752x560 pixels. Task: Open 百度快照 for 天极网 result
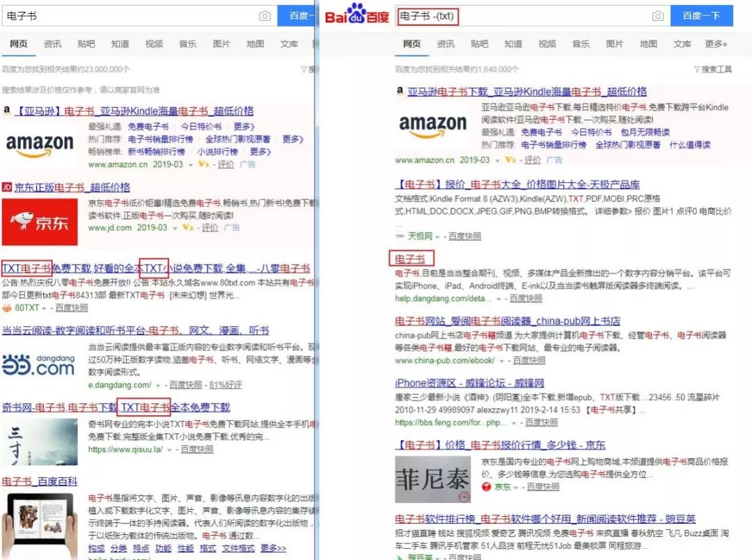point(464,236)
